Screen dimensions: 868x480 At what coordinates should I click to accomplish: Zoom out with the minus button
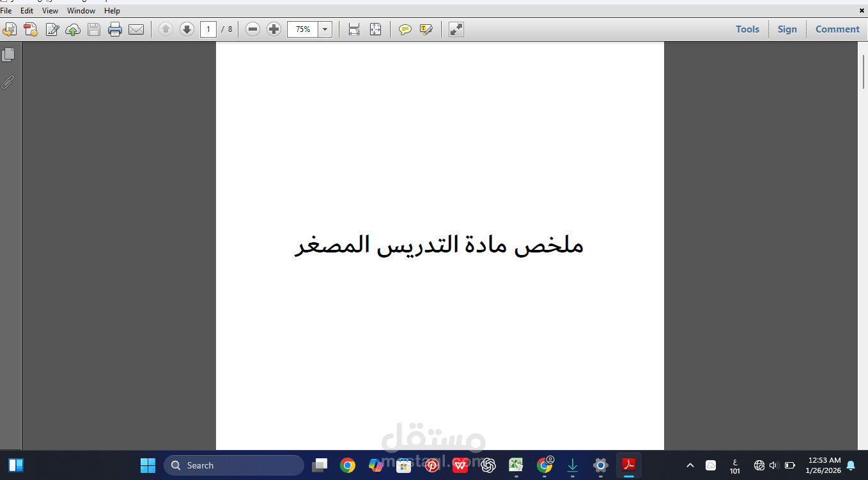tap(253, 29)
